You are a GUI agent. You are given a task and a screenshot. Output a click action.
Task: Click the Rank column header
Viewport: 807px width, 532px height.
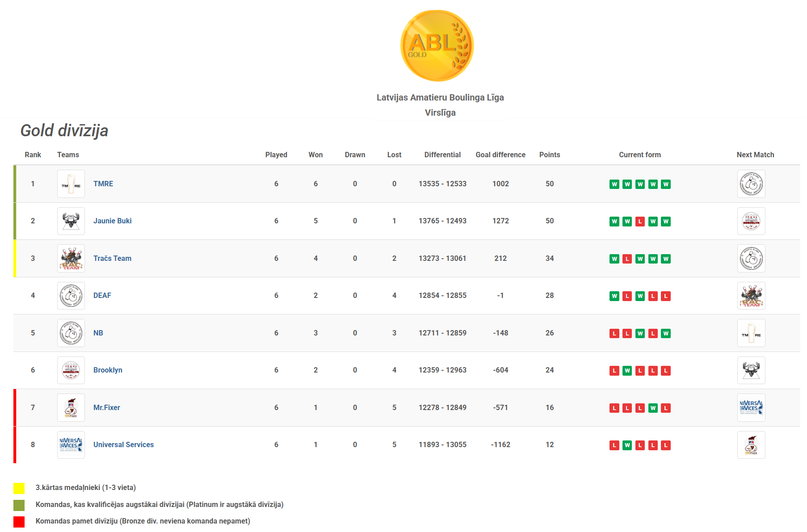33,155
